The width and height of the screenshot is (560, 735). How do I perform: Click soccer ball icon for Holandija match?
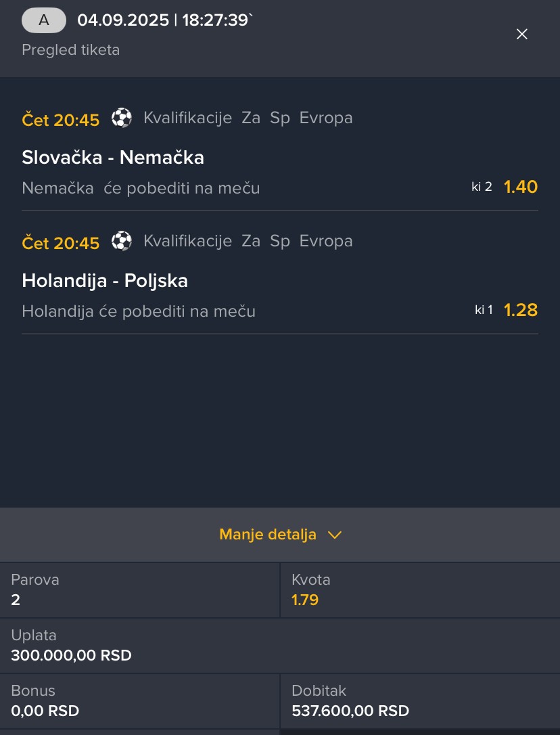pyautogui.click(x=122, y=241)
